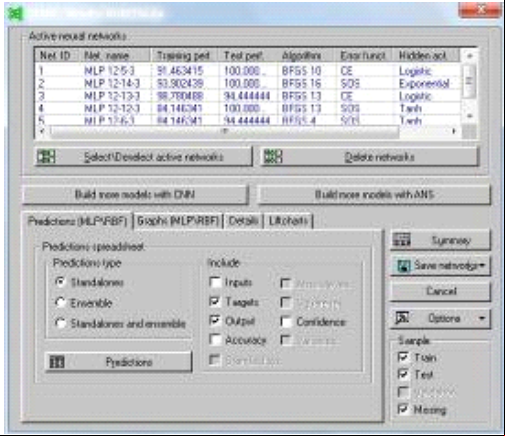The height and width of the screenshot is (436, 505).
Task: Expand the Options dropdown arrow
Action: 482,318
